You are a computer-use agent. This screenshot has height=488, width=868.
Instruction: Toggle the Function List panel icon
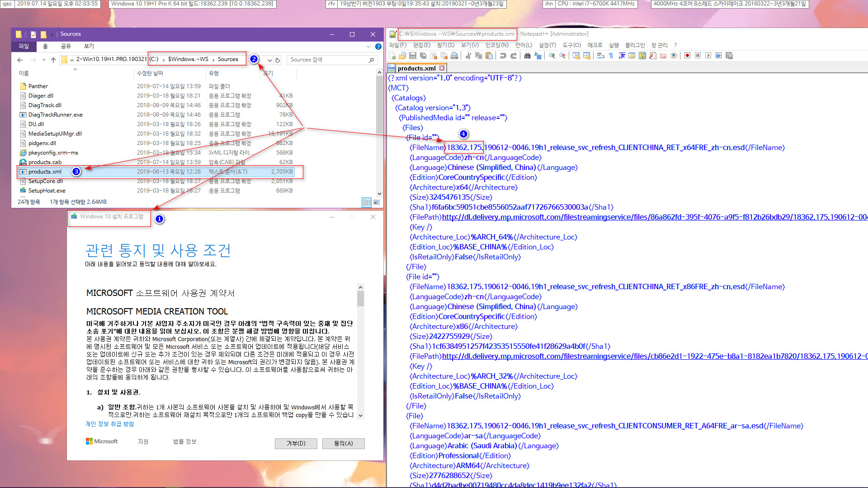coord(653,56)
